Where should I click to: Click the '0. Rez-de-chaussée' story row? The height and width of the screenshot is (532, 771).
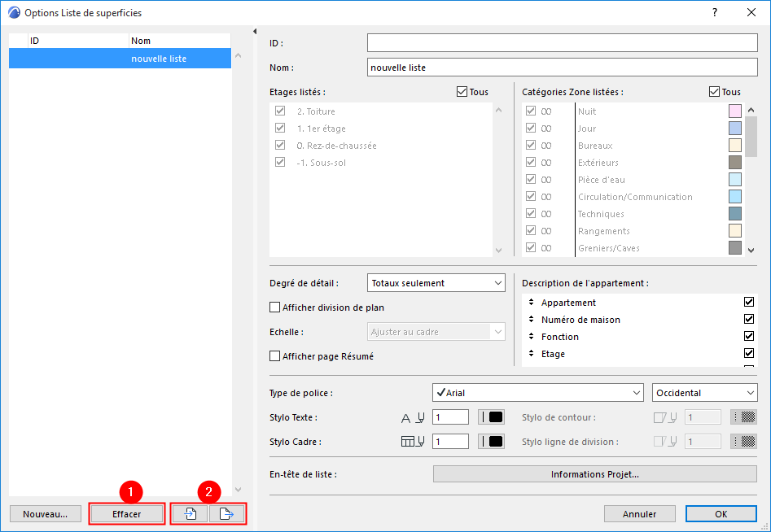(x=381, y=146)
